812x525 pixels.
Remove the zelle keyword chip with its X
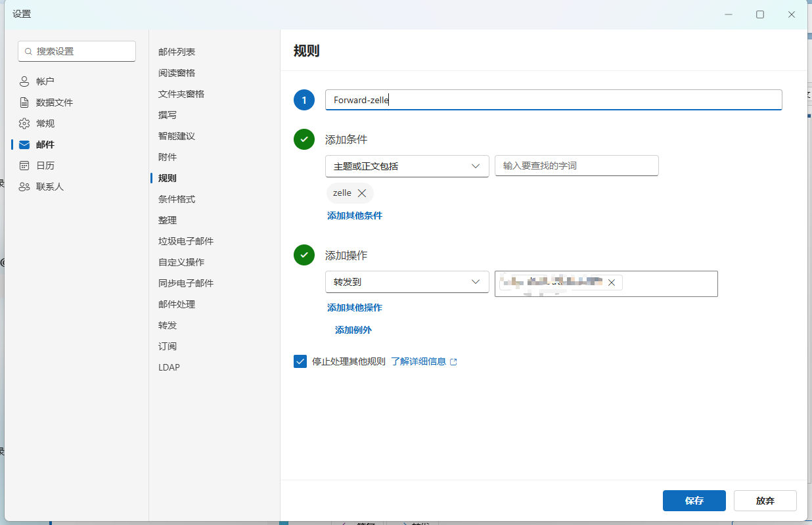pyautogui.click(x=362, y=193)
